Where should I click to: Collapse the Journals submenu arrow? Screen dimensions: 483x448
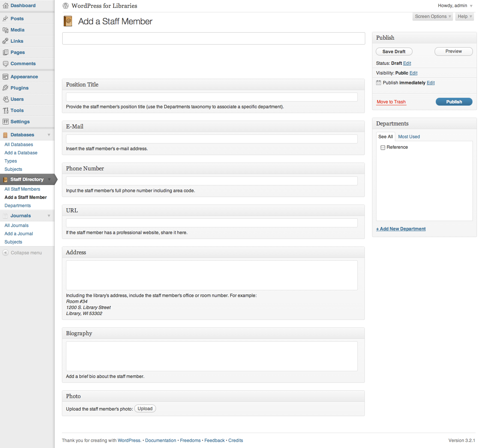(49, 216)
